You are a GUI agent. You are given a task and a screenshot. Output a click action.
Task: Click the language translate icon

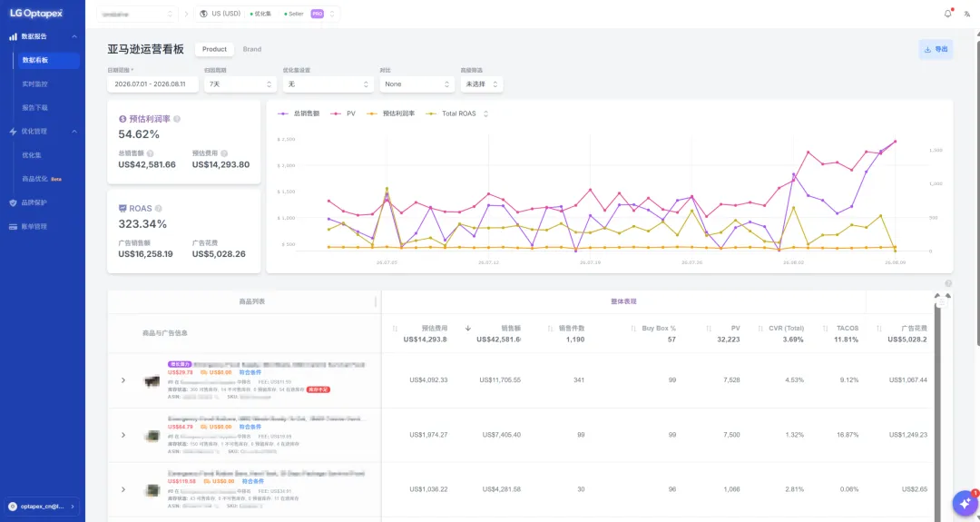(967, 14)
